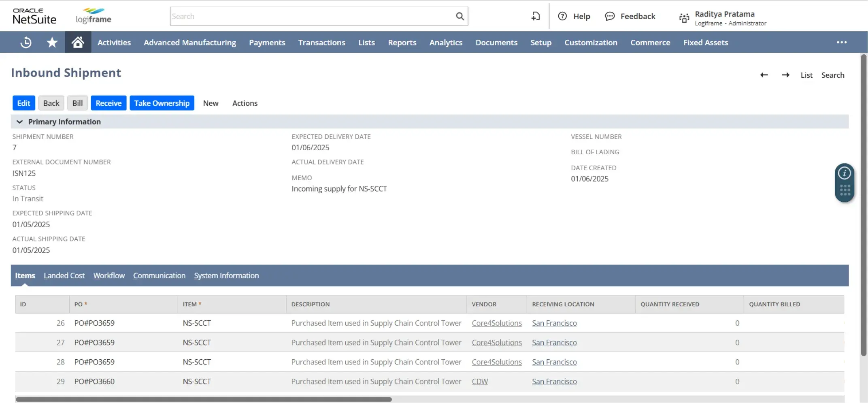The height and width of the screenshot is (403, 868).
Task: Click the floating info circle icon
Action: 845,173
